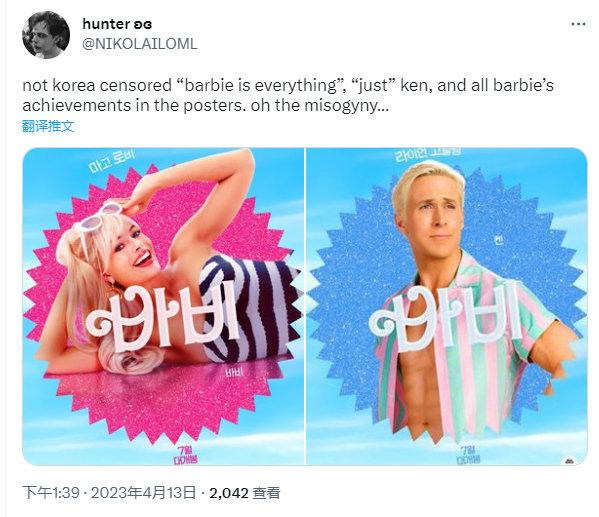
Task: Click the white sunglasses on Barbie poster
Action: (99, 217)
